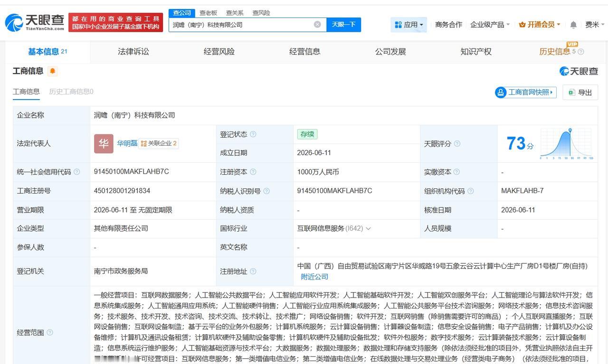The width and height of the screenshot is (608, 364).
Task: Open the 工商官网快照 arrow button
Action: click(x=525, y=92)
